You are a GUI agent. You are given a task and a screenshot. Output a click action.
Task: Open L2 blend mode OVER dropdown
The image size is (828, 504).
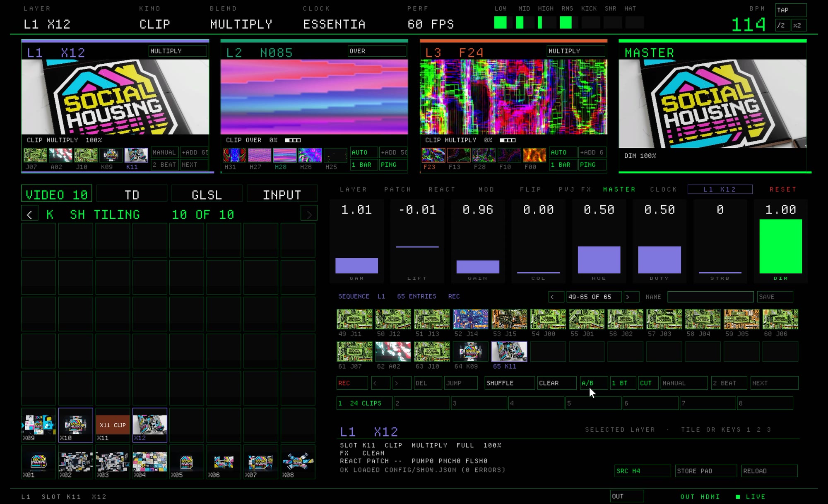click(377, 51)
